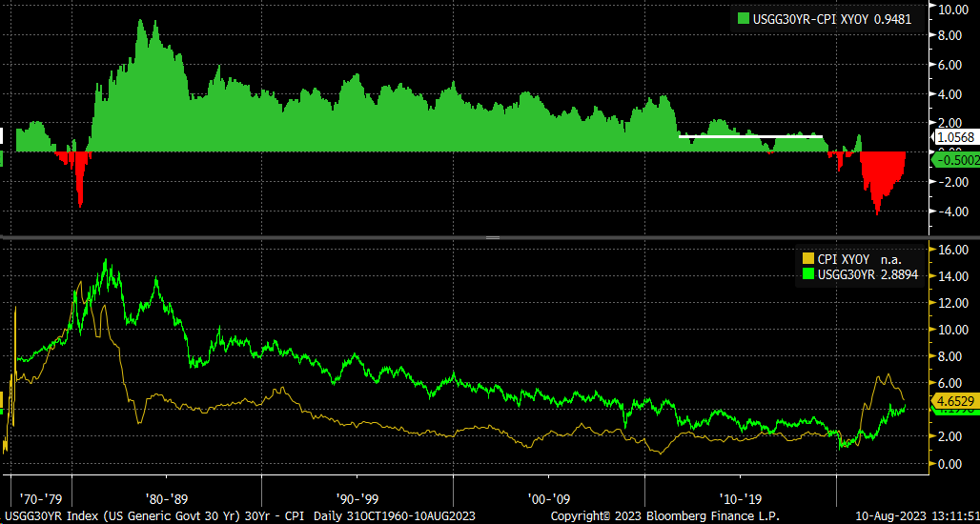
Task: Click the '10-'19 decade axis label
Action: 740,499
